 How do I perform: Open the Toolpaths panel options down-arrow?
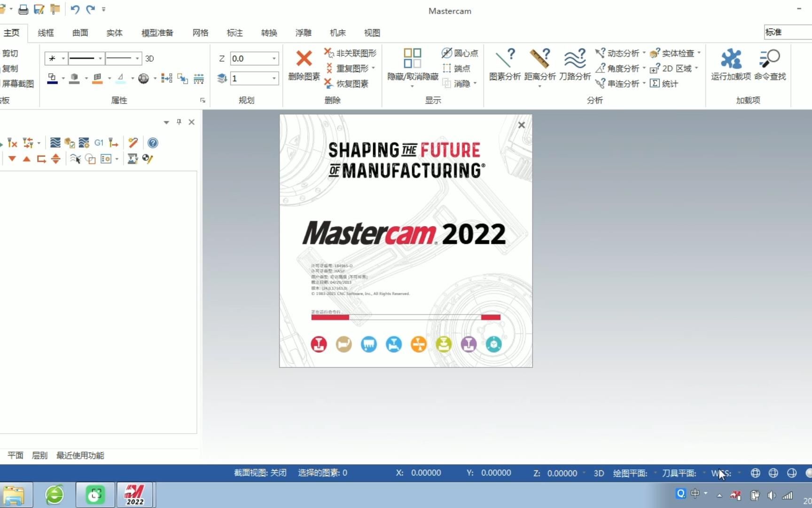[x=166, y=122]
